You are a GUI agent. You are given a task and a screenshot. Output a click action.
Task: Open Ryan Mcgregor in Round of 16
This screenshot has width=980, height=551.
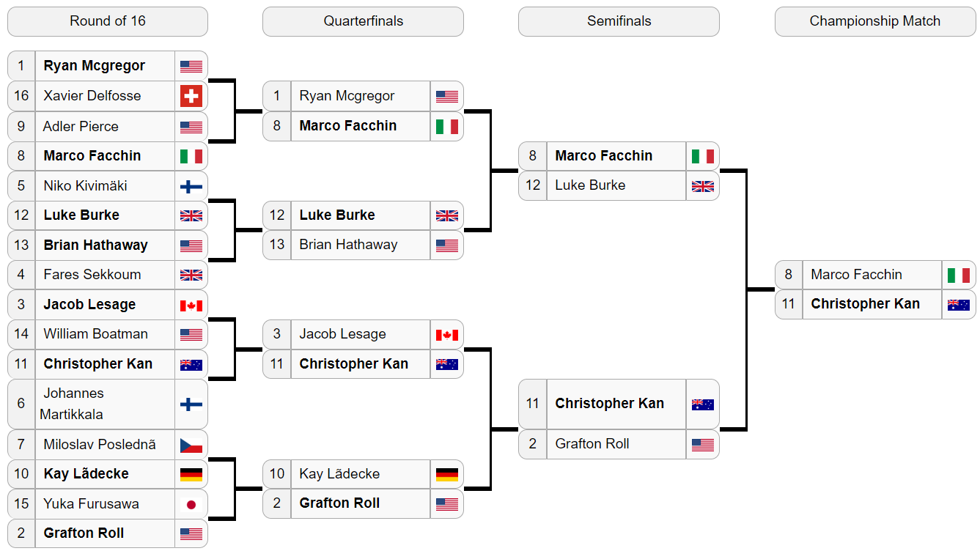click(95, 66)
